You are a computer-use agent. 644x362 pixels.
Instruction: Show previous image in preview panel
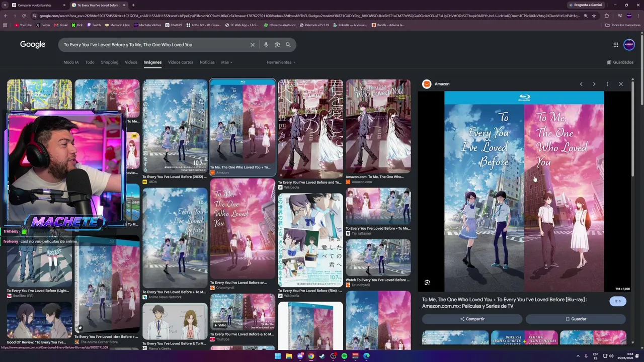click(x=581, y=84)
